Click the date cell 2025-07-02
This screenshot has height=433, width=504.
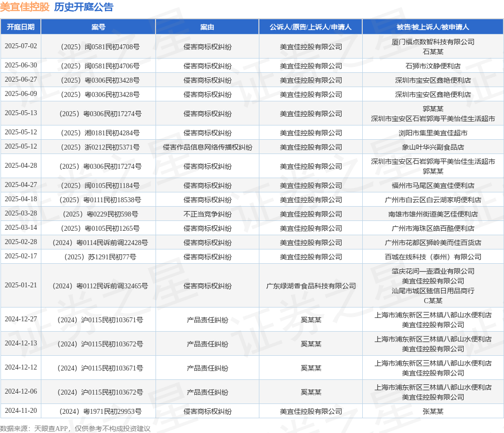(21, 46)
